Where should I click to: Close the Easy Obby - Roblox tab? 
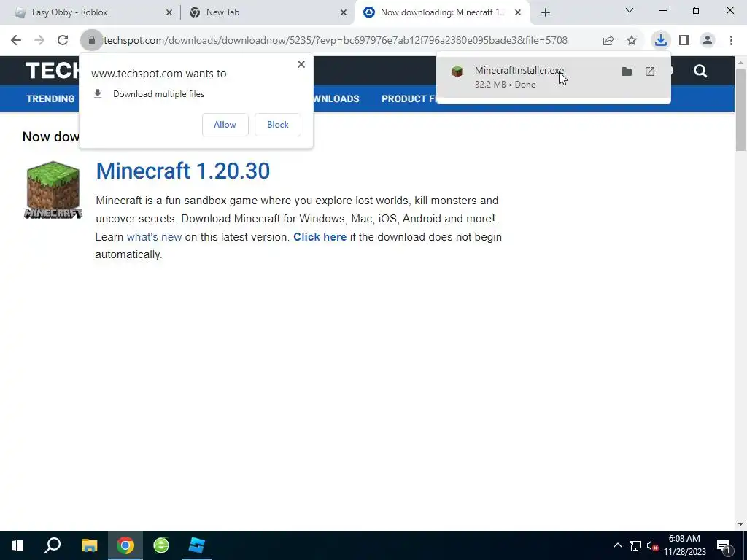click(x=169, y=12)
